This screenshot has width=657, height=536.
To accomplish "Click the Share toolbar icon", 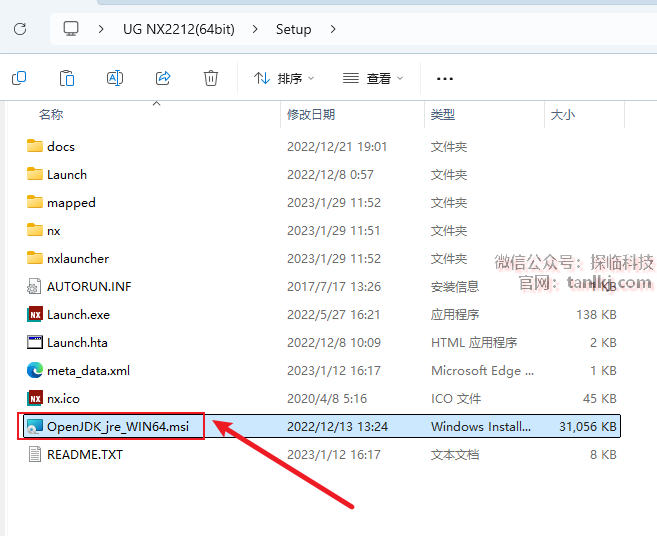I will pos(163,78).
